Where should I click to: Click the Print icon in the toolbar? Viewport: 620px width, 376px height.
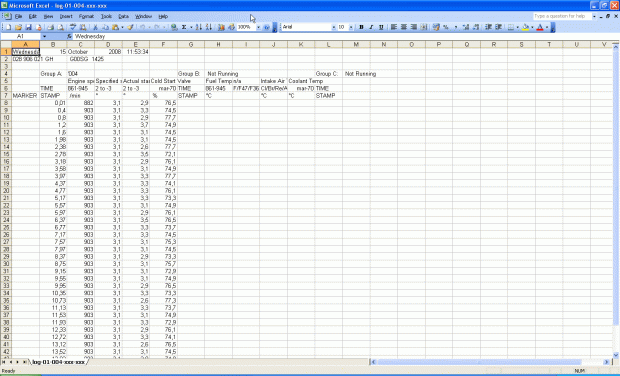coord(50,27)
